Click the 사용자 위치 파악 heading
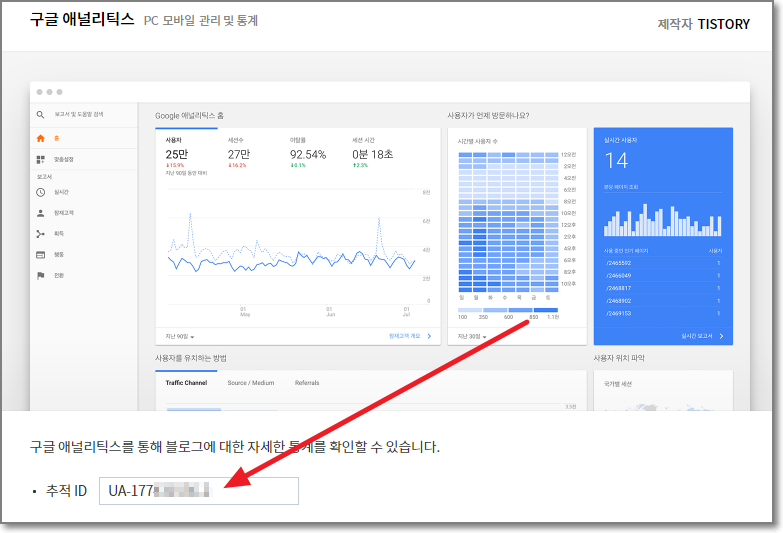This screenshot has height=533, width=783. coord(619,359)
